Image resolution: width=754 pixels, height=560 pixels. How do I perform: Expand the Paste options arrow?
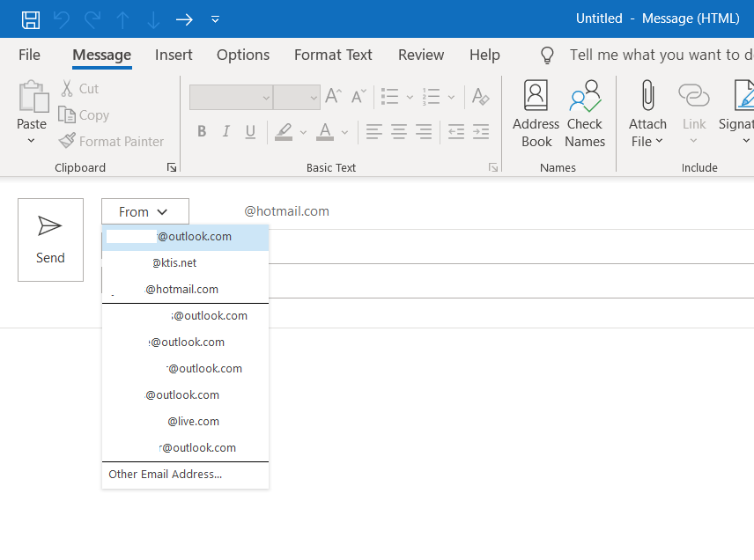tap(31, 140)
